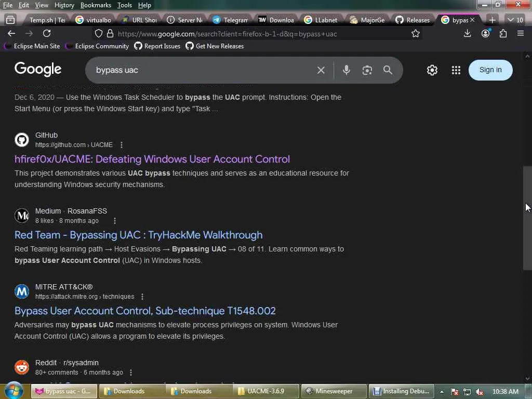Show hidden system tray icons arrow
The height and width of the screenshot is (399, 532).
(442, 392)
